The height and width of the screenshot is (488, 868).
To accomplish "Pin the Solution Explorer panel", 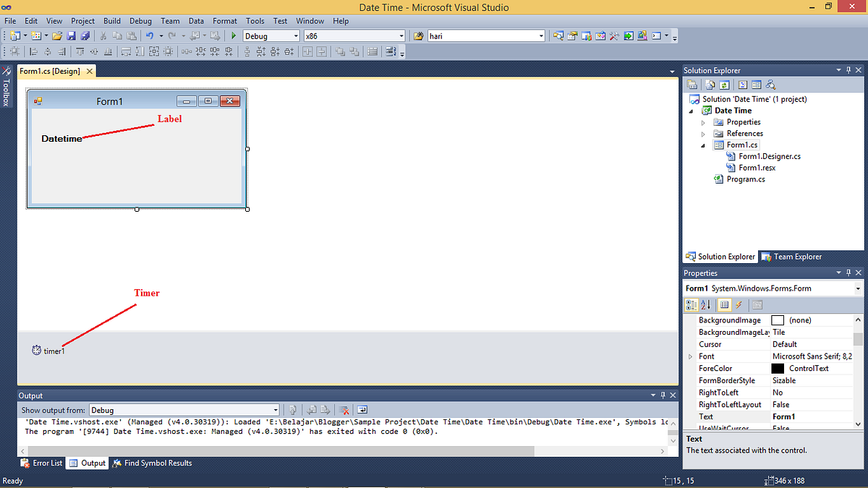I will pyautogui.click(x=848, y=69).
